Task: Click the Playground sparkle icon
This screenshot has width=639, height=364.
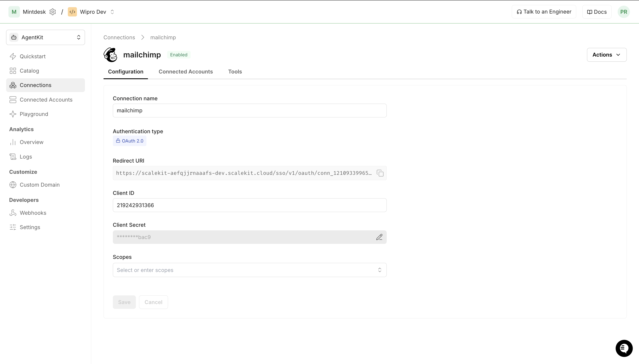Action: (13, 114)
